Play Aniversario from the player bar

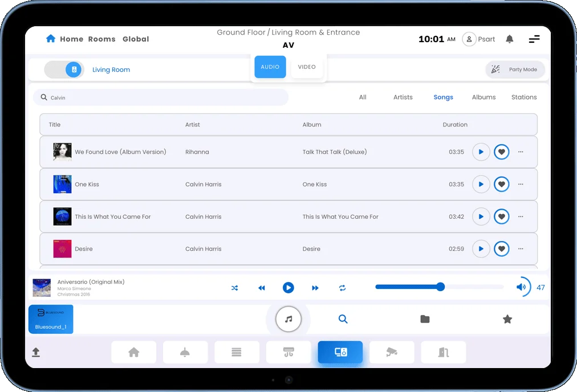tap(288, 288)
